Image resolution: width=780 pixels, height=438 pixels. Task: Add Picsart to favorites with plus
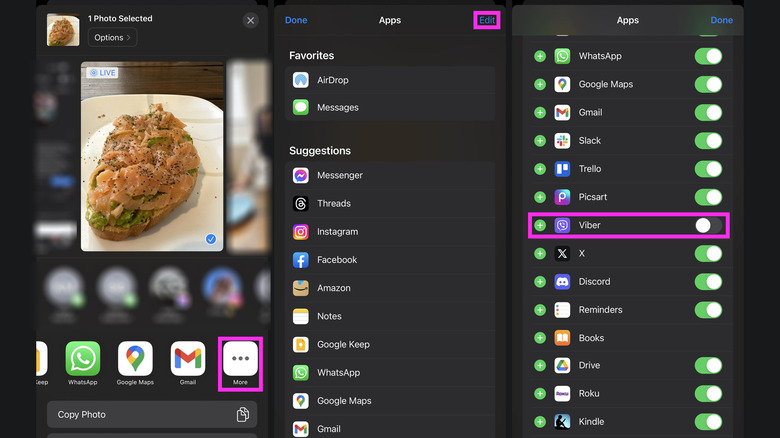point(540,197)
